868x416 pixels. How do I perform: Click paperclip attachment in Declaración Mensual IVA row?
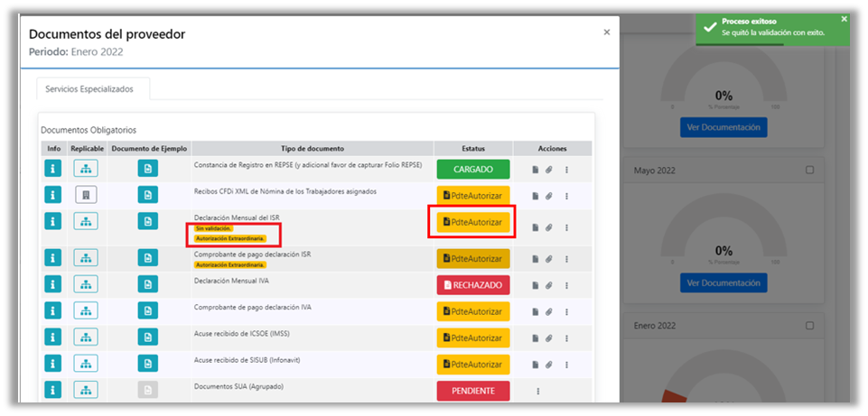click(x=548, y=285)
